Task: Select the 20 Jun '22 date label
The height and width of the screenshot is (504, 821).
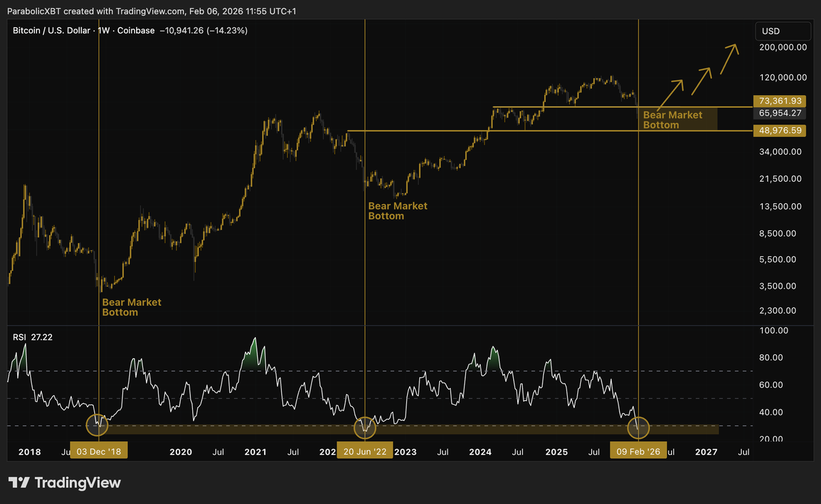Action: pos(365,451)
